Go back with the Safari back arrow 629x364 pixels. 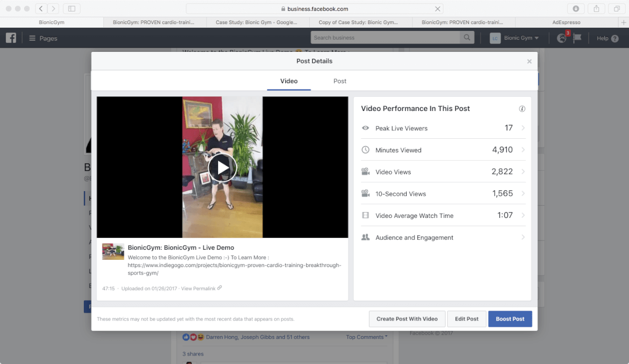(41, 9)
